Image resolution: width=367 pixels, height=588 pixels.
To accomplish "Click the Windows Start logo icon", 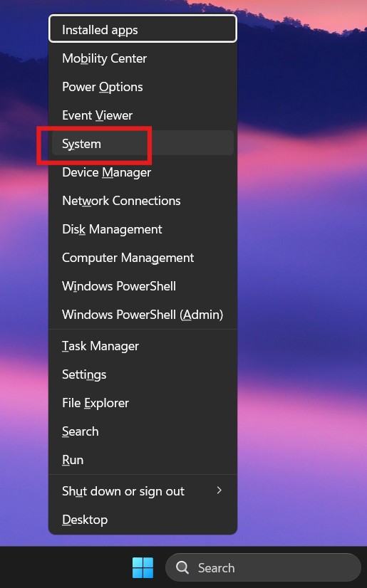I will tap(143, 567).
